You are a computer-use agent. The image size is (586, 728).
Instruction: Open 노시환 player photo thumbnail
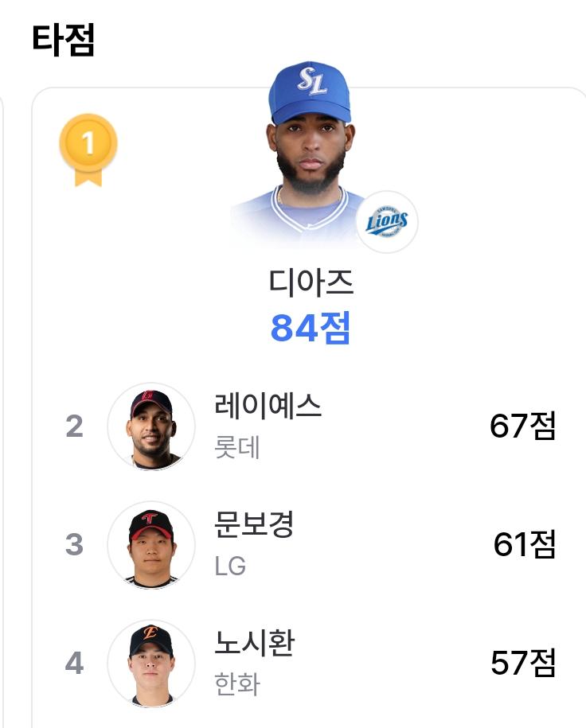pyautogui.click(x=151, y=663)
